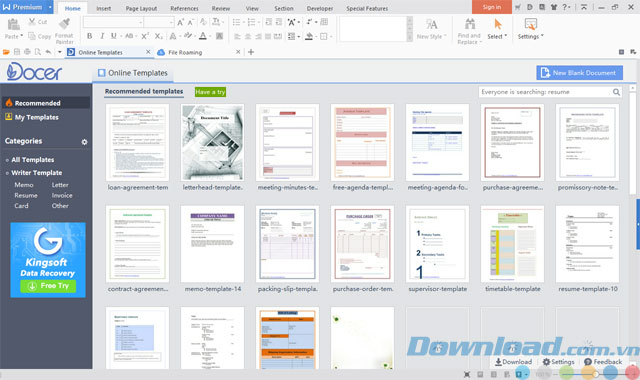Open the Page Layout ribbon tab
640x380 pixels.
[141, 8]
